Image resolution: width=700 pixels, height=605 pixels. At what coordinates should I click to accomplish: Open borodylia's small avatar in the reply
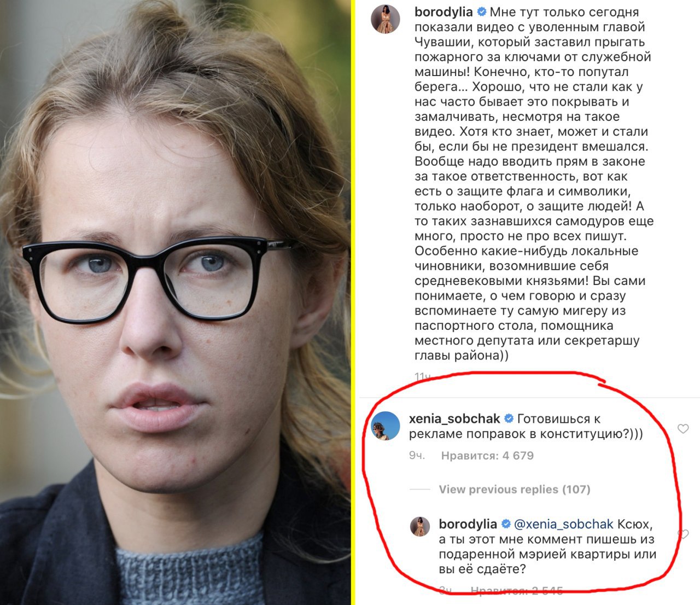[x=420, y=526]
